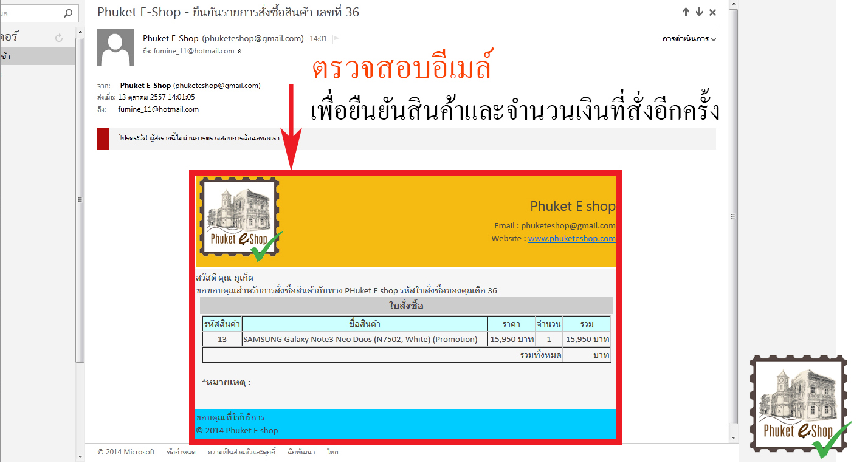Click the รวมทั้งหมด total row label
868x463 pixels.
pyautogui.click(x=540, y=355)
